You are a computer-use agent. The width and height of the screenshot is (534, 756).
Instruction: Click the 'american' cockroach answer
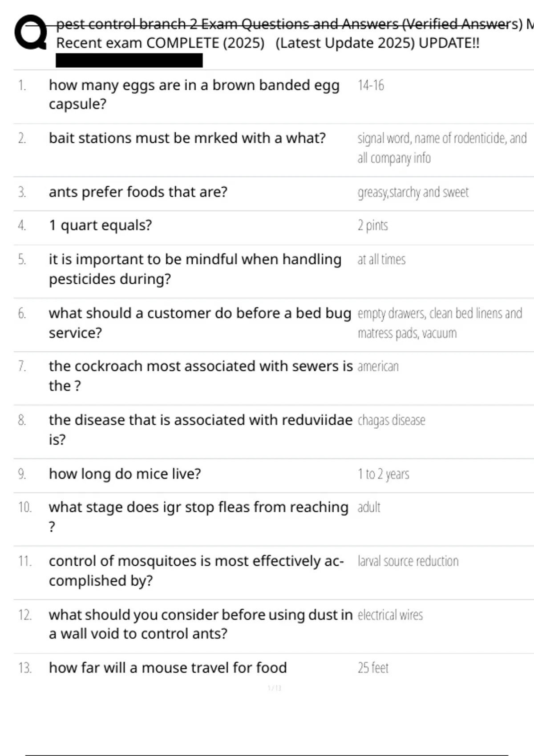coord(378,366)
